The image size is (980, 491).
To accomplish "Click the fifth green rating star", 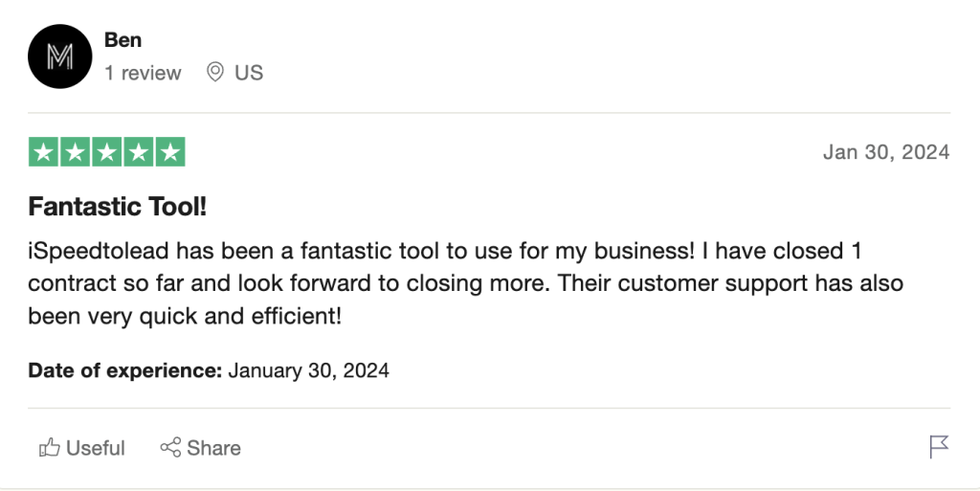I will [169, 152].
